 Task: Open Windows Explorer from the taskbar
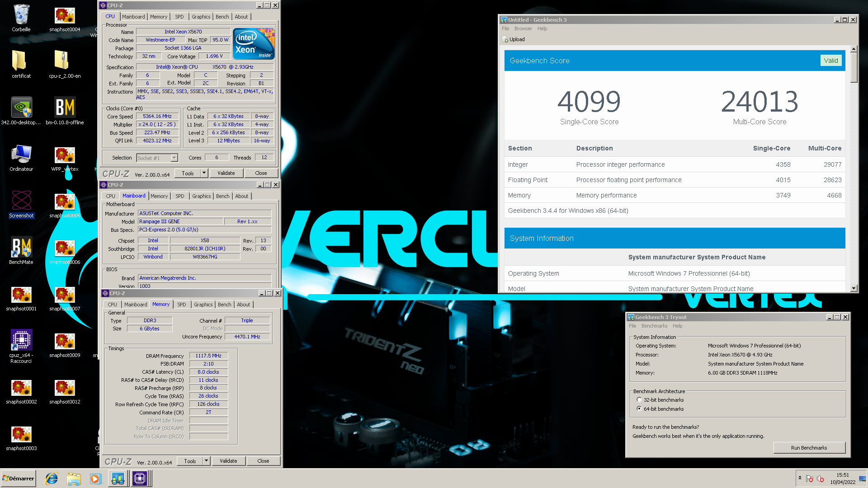point(73,479)
